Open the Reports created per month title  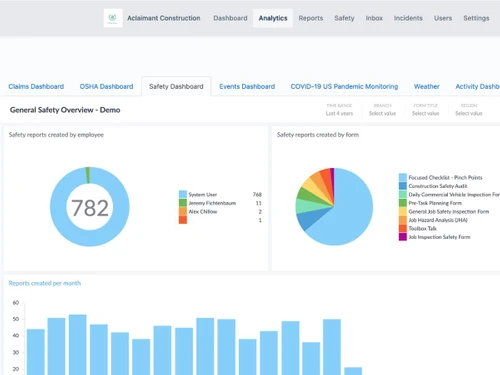(45, 283)
